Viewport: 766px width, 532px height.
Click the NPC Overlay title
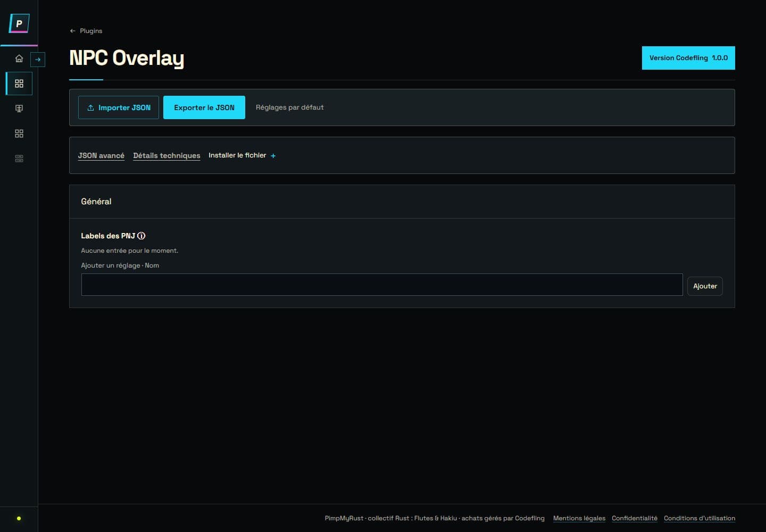tap(127, 58)
